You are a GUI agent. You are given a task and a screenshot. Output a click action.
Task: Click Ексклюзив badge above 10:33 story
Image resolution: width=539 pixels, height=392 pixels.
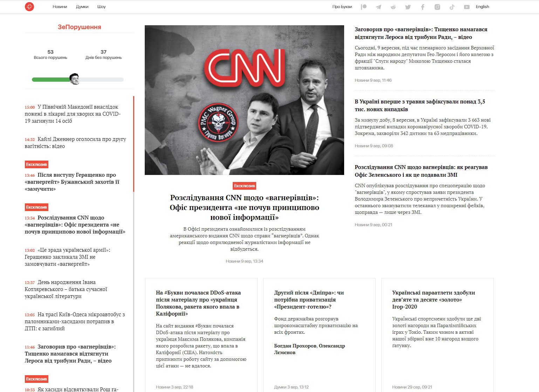click(36, 379)
